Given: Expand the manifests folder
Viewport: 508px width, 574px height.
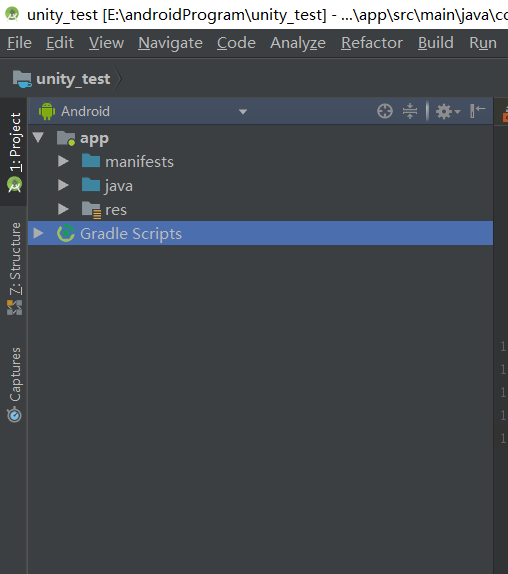Looking at the screenshot, I should (x=63, y=161).
